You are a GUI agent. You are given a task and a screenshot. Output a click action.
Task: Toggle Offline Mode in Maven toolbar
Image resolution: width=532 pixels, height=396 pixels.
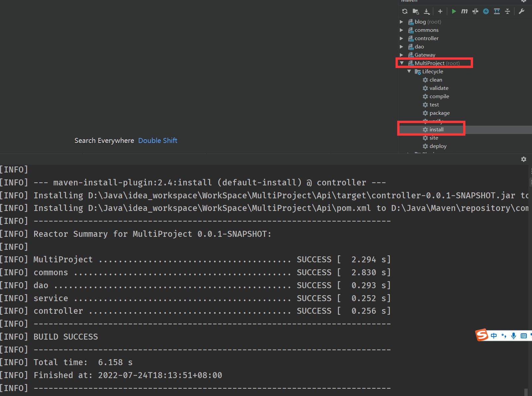[475, 11]
